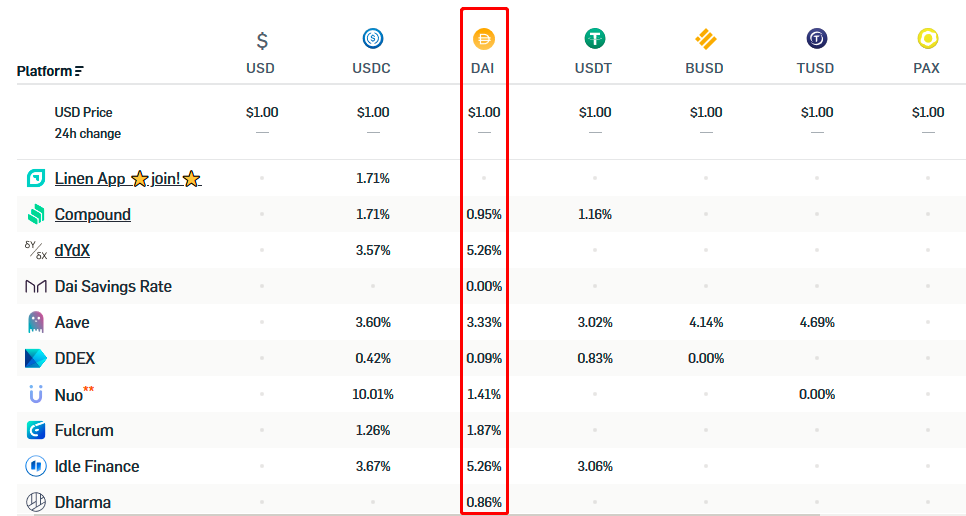The image size is (966, 516).
Task: Click Idle Finance DAI rate 5.26%
Action: (484, 466)
